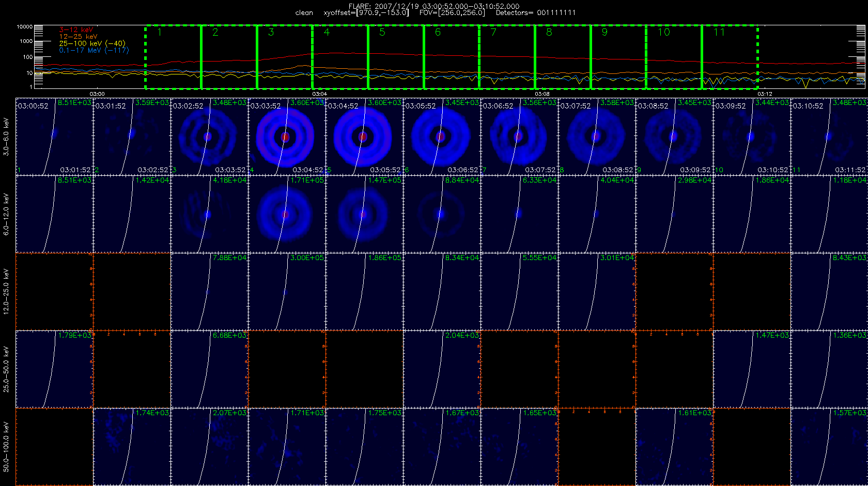Select interval 7 marker in the light curve
This screenshot has width=868, height=486.
point(493,32)
